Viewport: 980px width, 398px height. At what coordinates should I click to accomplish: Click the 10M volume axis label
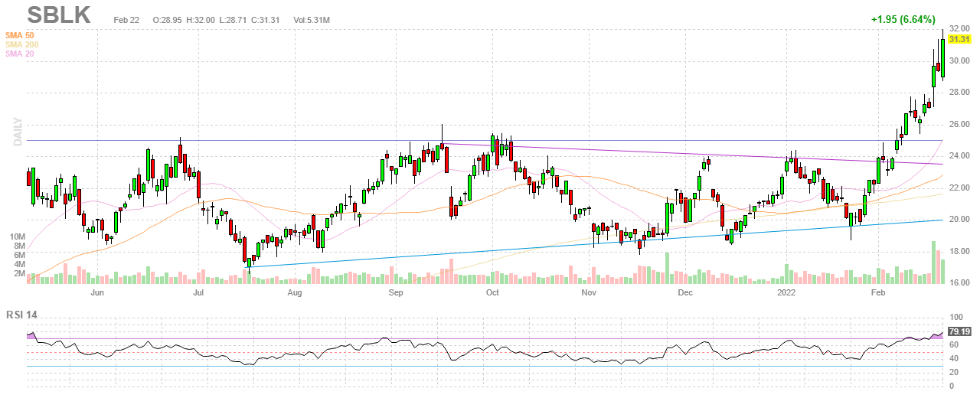click(18, 237)
